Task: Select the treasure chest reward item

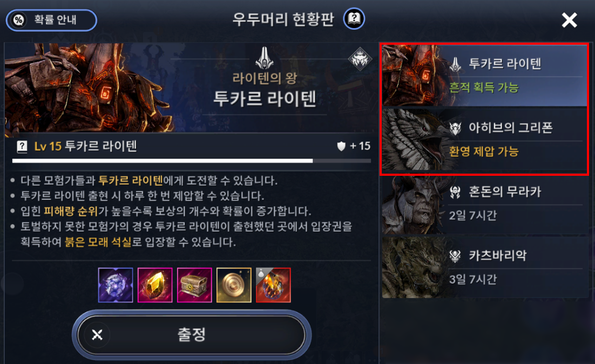Action: [194, 285]
